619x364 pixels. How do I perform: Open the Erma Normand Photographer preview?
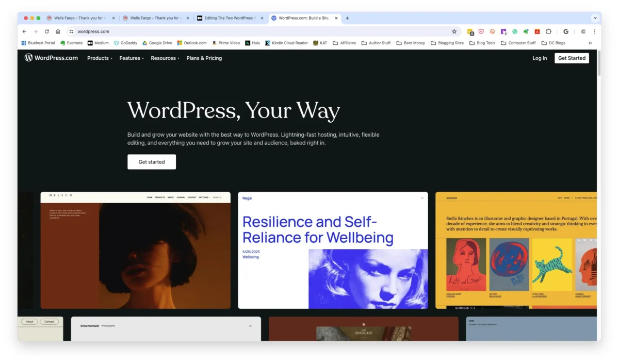point(166,328)
